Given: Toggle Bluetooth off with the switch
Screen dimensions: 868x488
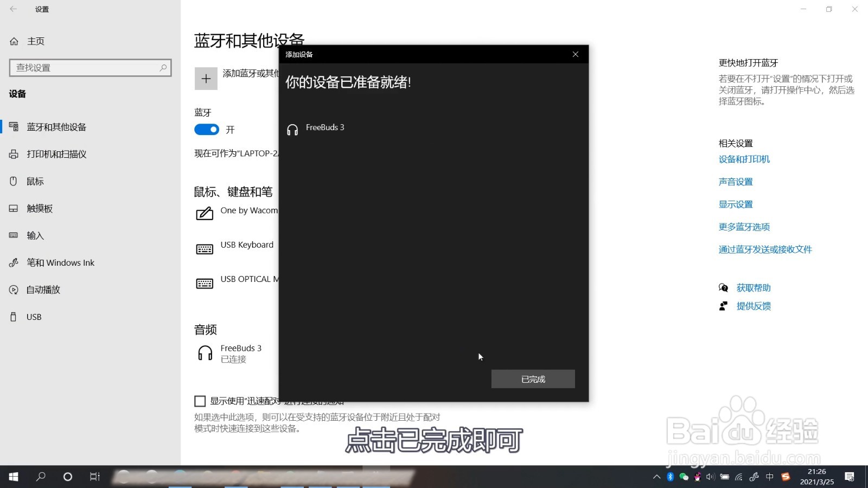Looking at the screenshot, I should tap(206, 129).
